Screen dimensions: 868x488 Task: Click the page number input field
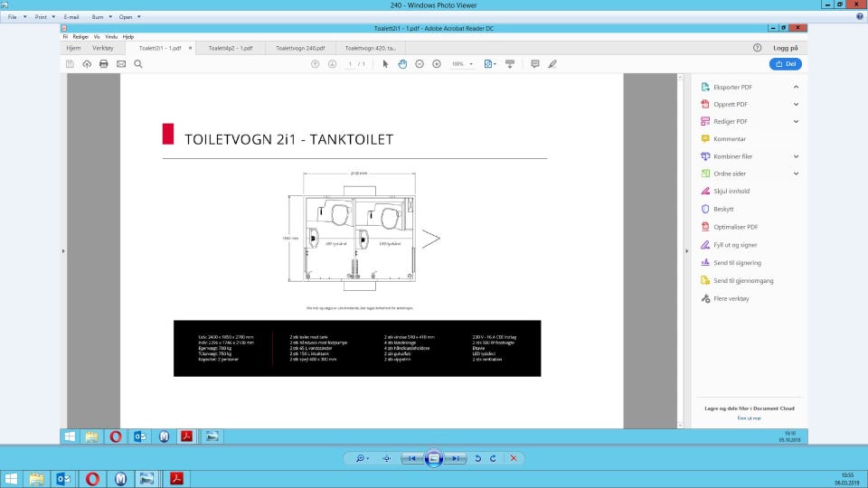point(351,64)
